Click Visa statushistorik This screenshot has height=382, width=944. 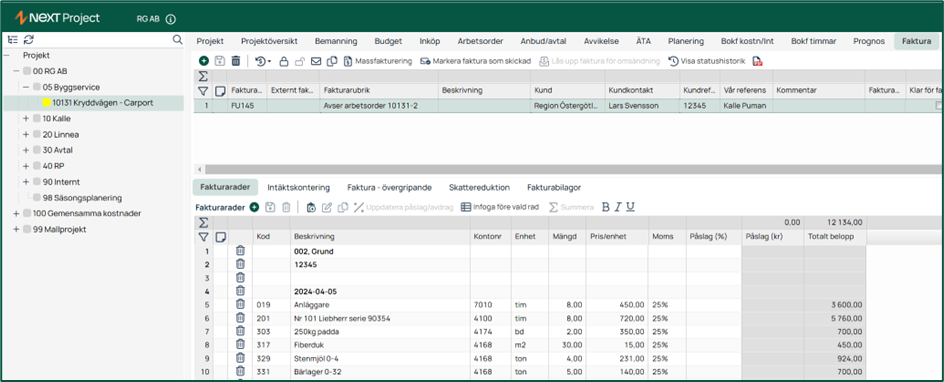click(707, 61)
